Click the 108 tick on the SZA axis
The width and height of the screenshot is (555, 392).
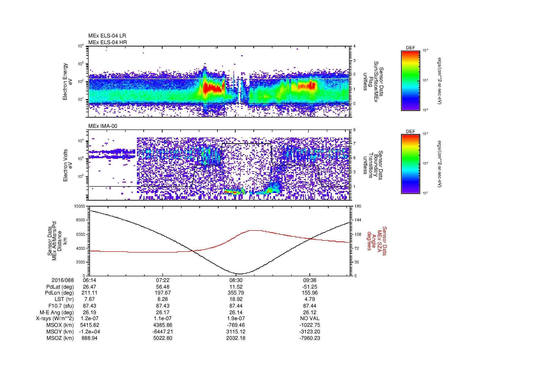(358, 234)
